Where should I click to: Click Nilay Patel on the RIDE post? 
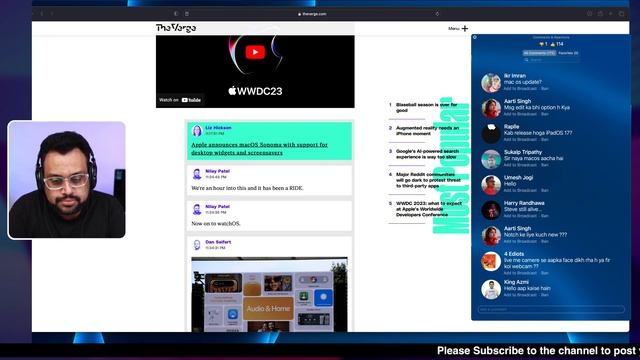[x=217, y=171]
